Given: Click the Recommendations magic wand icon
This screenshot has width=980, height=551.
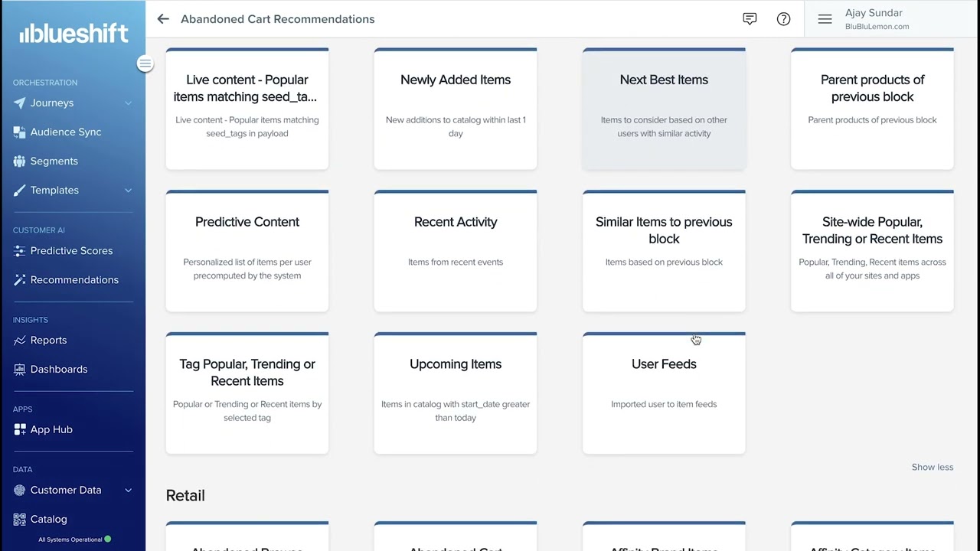Looking at the screenshot, I should (x=19, y=279).
